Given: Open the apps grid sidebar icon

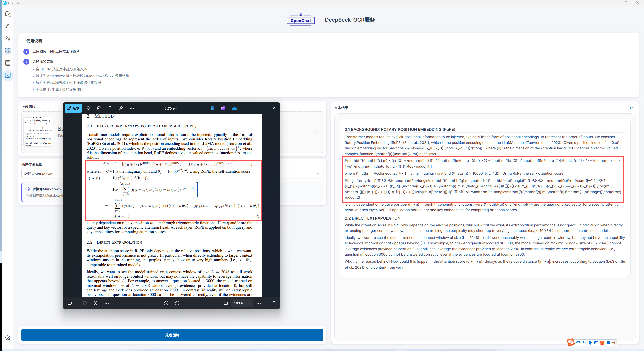Looking at the screenshot, I should click(8, 51).
